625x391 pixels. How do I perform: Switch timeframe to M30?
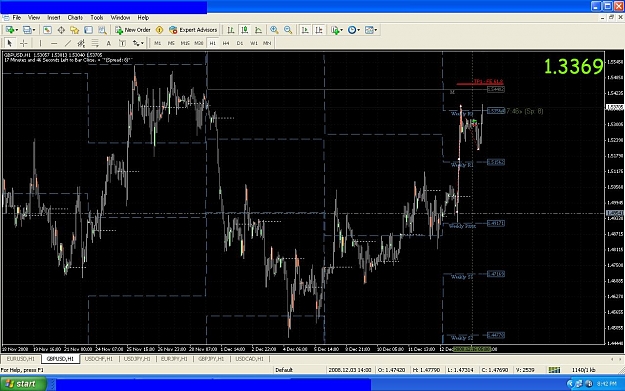199,43
